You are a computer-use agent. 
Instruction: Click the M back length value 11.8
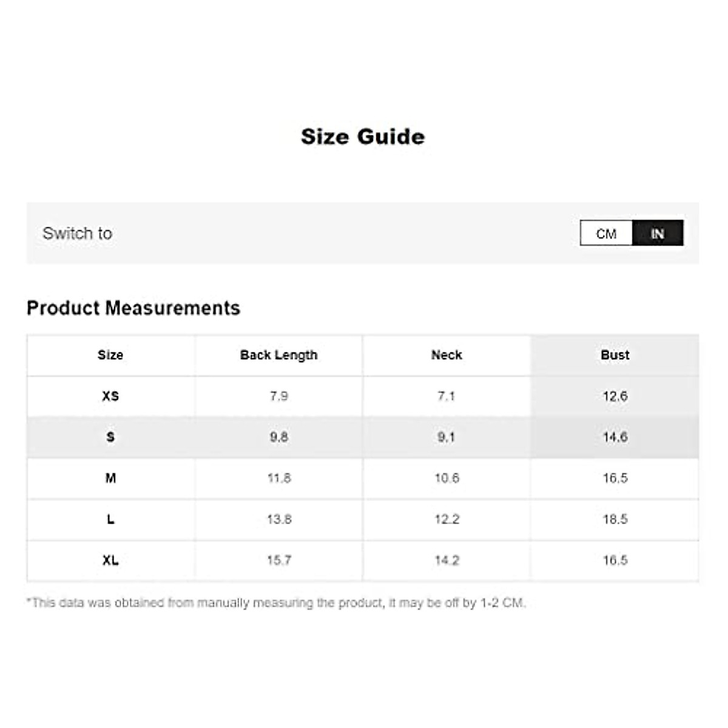pyautogui.click(x=278, y=478)
